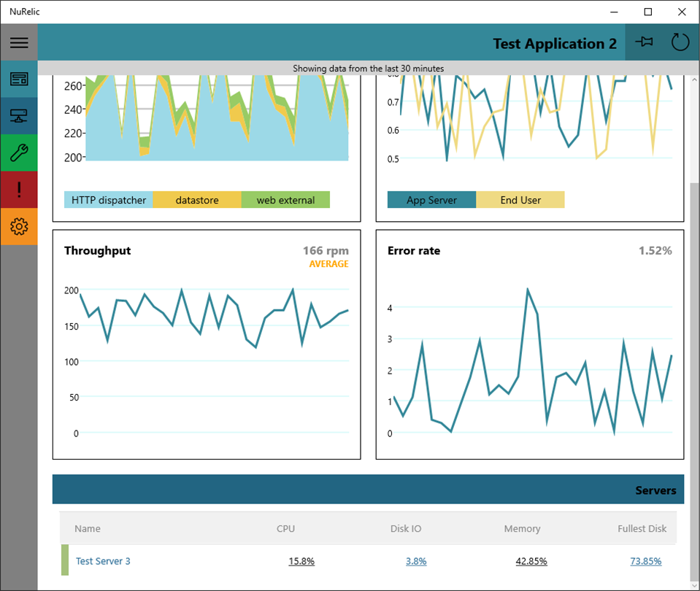Toggle the HTTP dispatcher legend series

coord(109,200)
